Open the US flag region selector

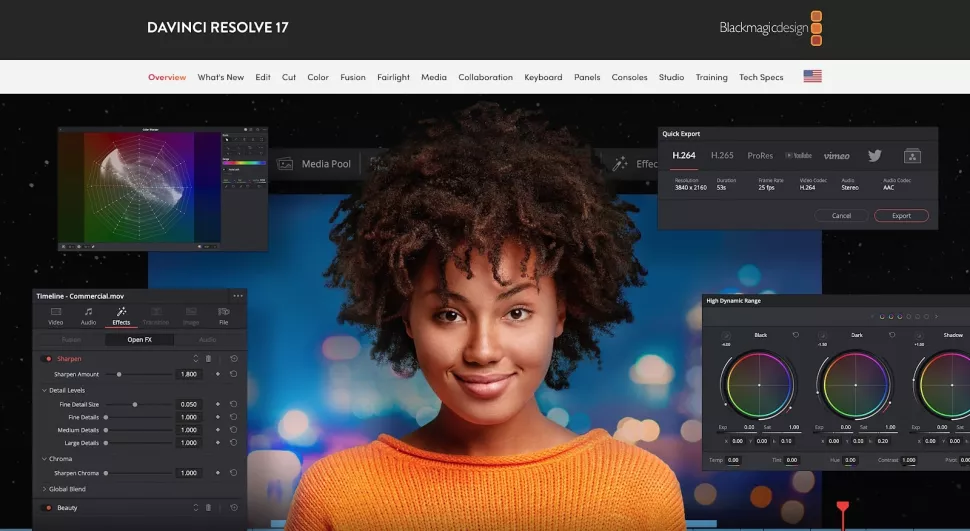tap(812, 76)
